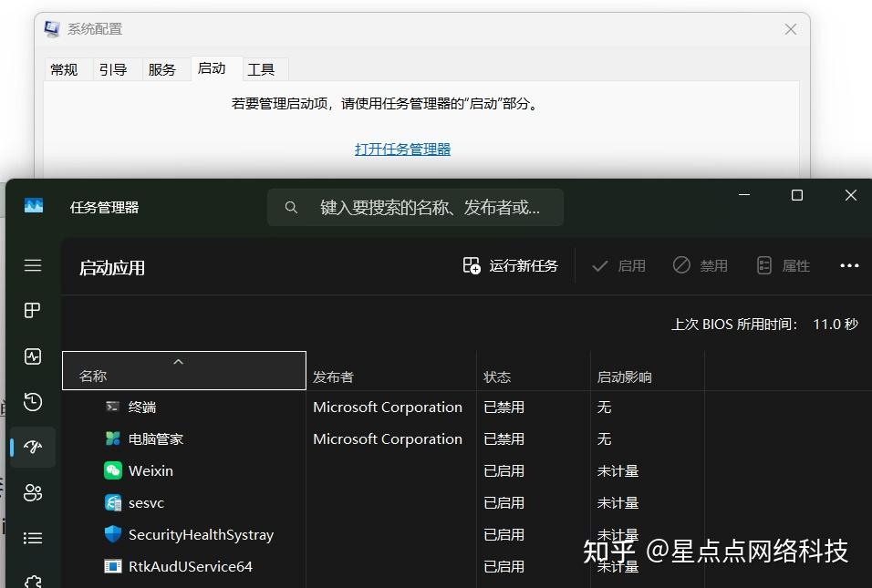Select the sesvc row name

click(x=146, y=503)
